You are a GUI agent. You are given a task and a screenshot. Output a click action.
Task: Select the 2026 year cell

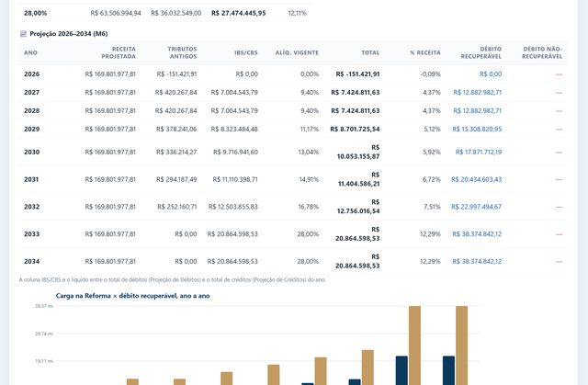[31, 74]
